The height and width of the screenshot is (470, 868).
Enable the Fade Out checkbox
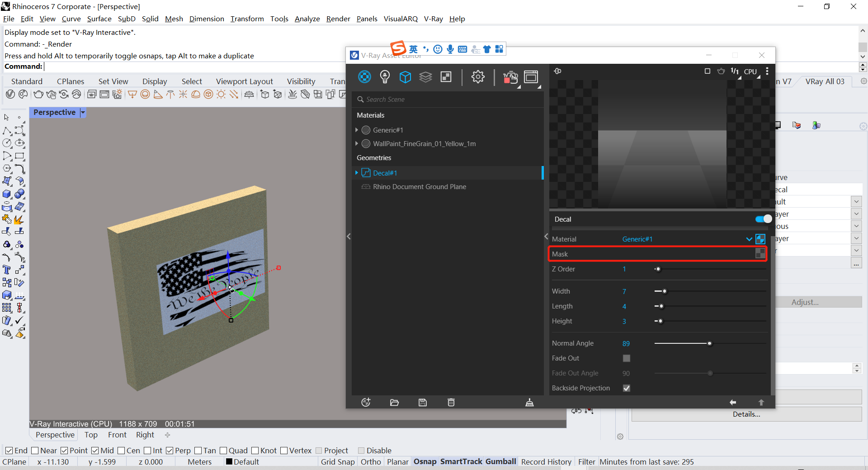627,358
